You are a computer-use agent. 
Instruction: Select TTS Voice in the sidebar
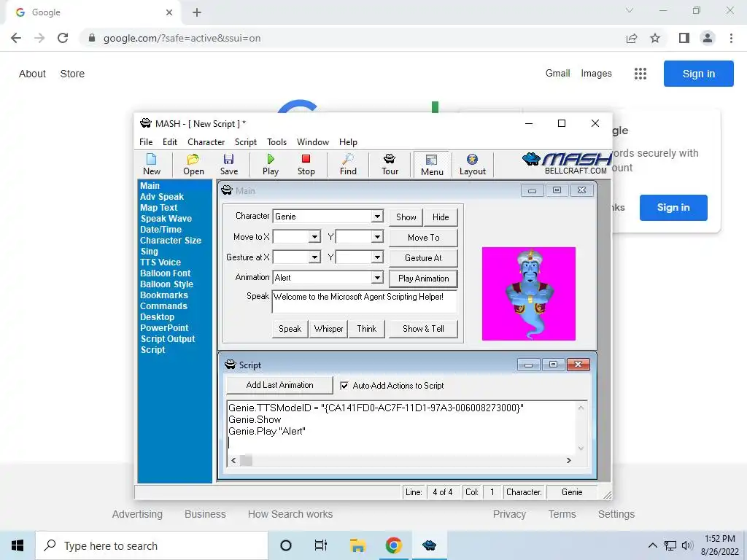pyautogui.click(x=160, y=262)
